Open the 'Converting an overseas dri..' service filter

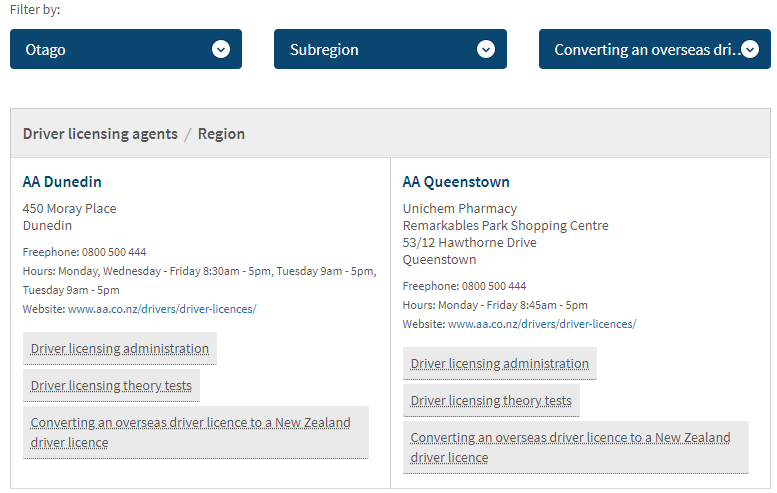(644, 49)
